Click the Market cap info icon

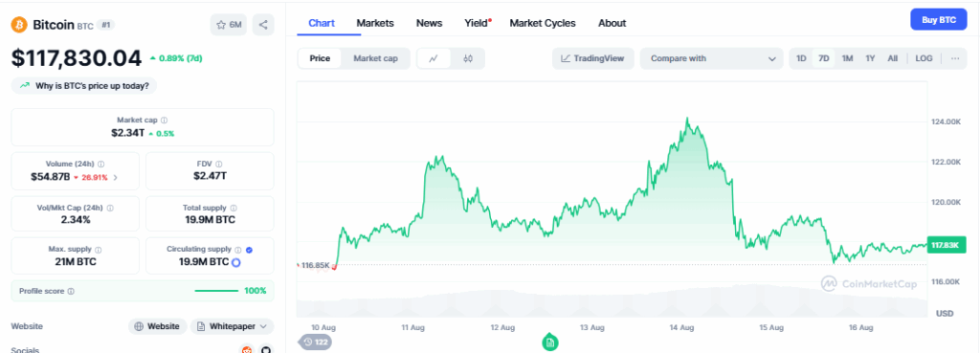pyautogui.click(x=165, y=120)
